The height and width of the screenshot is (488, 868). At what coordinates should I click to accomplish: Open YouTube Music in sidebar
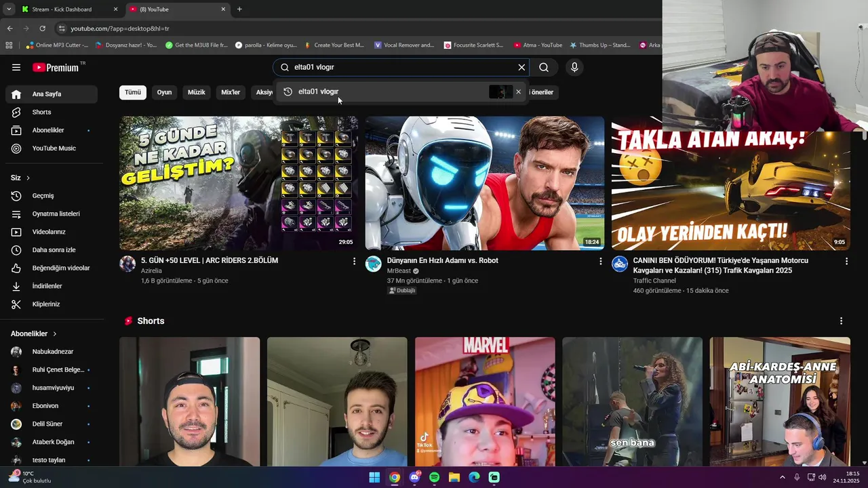52,148
